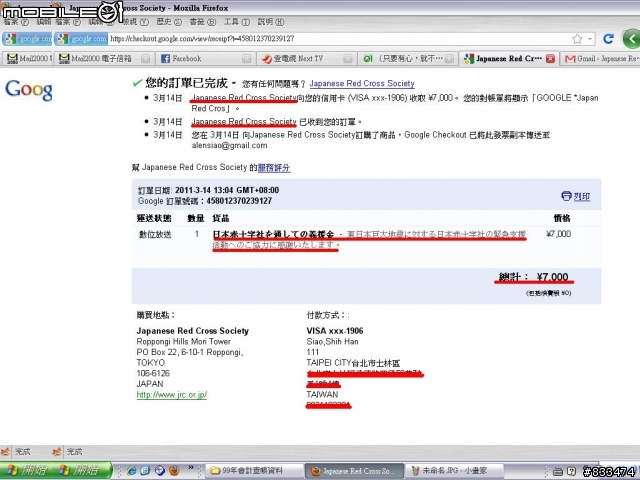Open the http://www.jrc.or.jp/ link
The image size is (640, 480).
[171, 395]
